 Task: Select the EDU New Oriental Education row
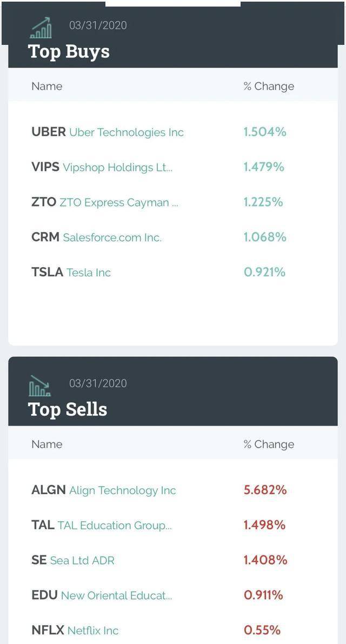pyautogui.click(x=102, y=595)
